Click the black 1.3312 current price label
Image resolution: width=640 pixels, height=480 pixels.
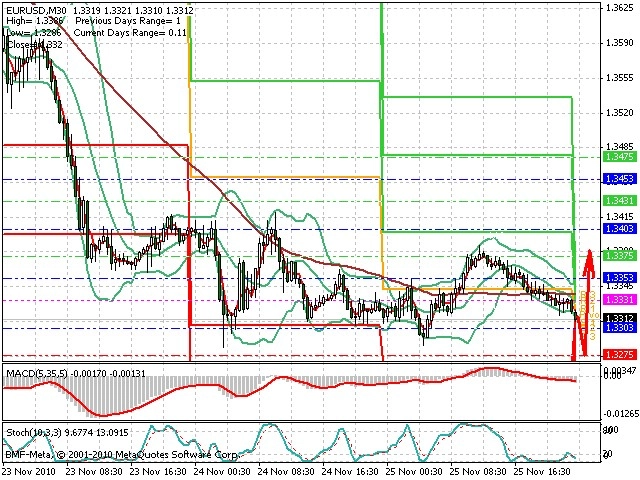click(620, 318)
